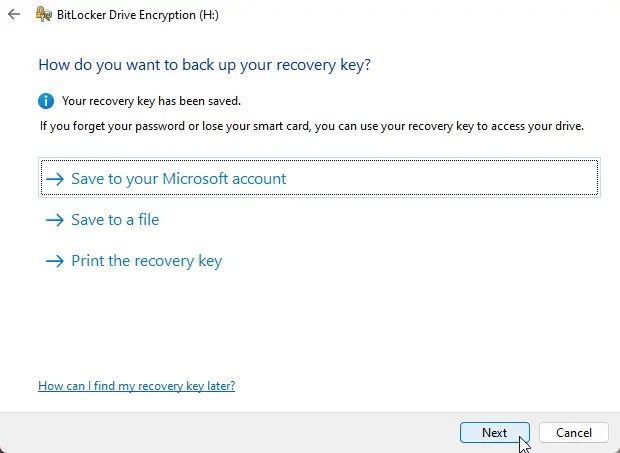Click the forgotten password explanation text

[x=310, y=127]
